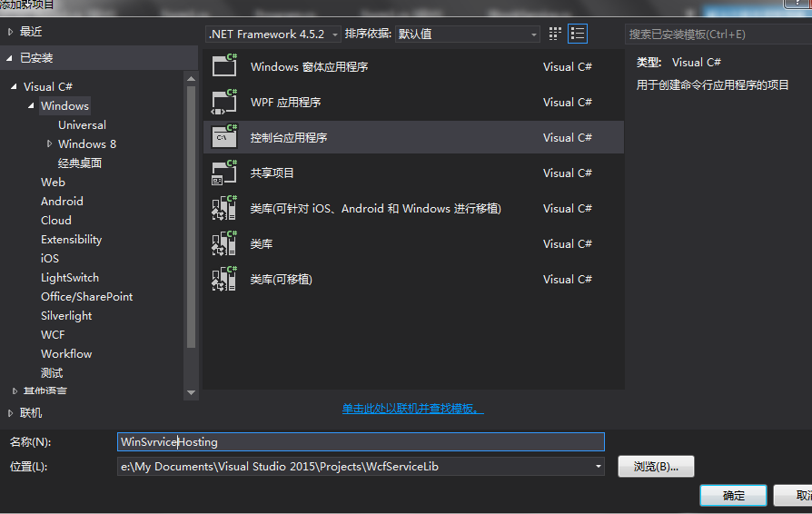Open the 排序依据 默认值 sort dropdown
The height and width of the screenshot is (514, 812).
[468, 35]
